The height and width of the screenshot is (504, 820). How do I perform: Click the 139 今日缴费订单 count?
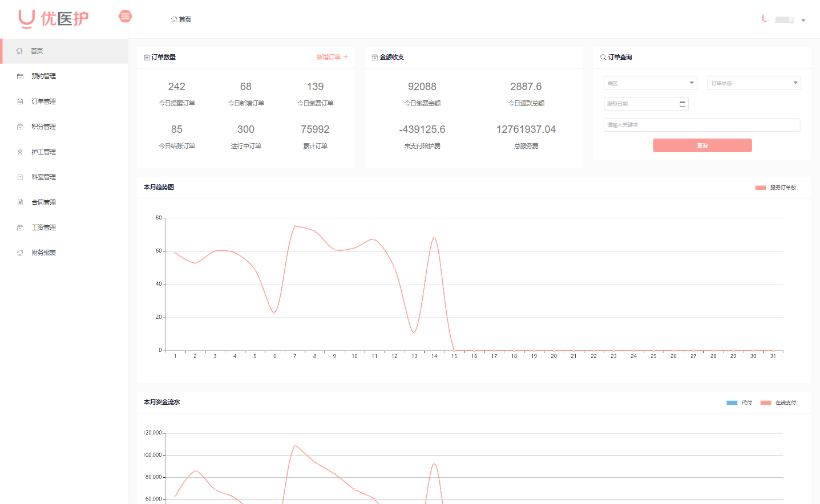point(315,87)
